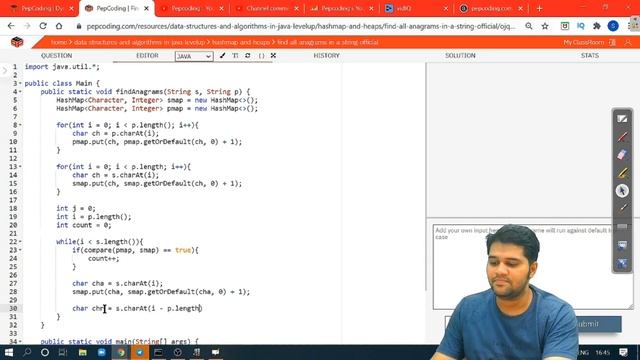
Task: Click the browser back arrow
Action: click(11, 26)
